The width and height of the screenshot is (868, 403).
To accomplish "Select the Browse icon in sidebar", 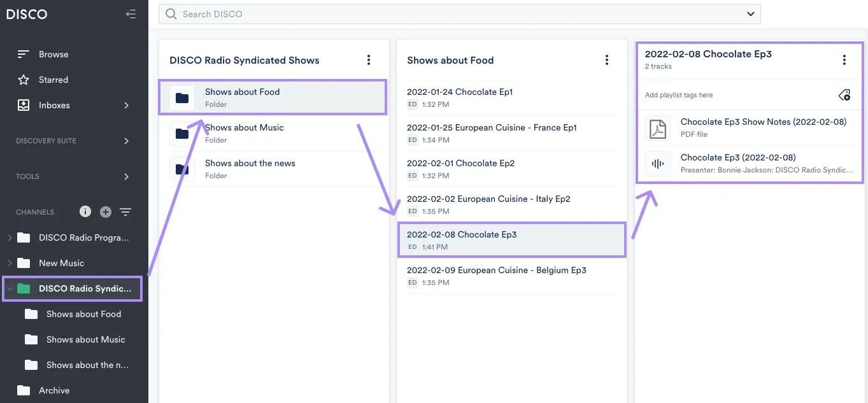I will tap(23, 54).
